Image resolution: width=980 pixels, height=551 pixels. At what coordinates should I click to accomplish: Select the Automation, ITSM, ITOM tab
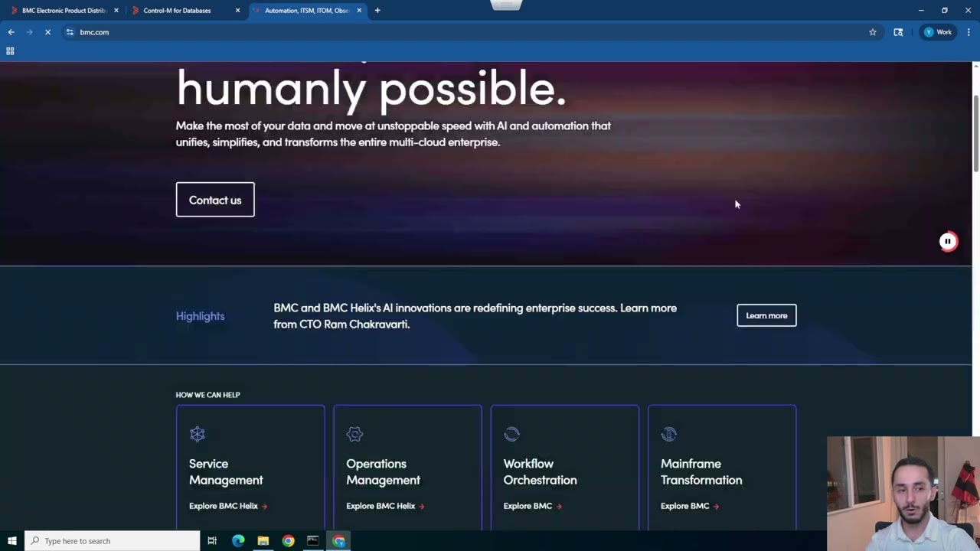pos(306,11)
